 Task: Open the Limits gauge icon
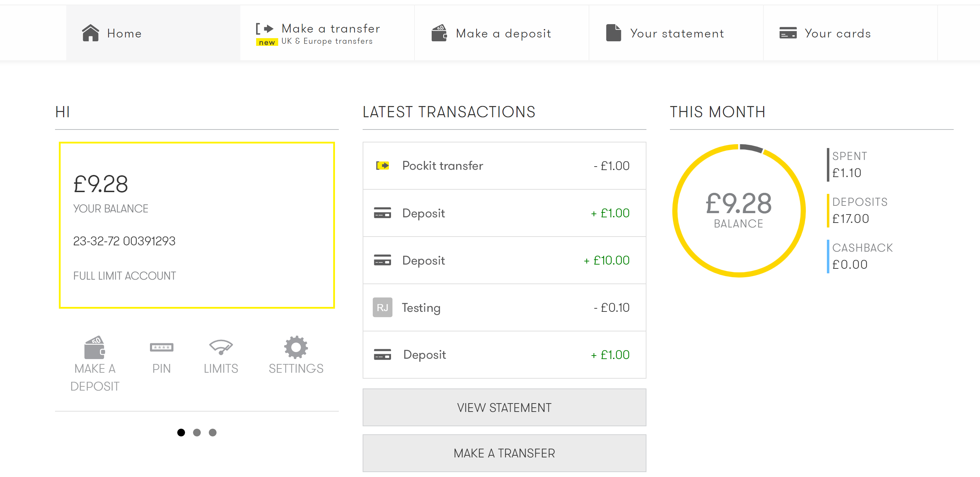[x=221, y=346]
